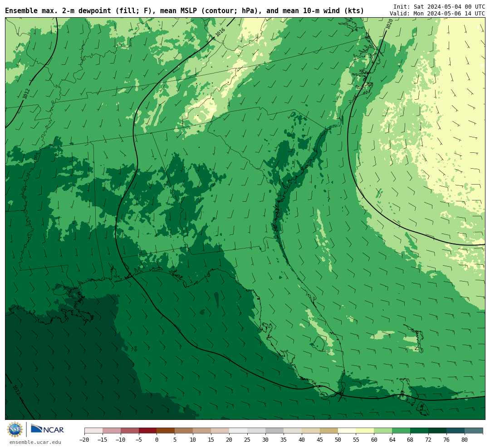Pick the tan swatch between 5 and 10
The height and width of the screenshot is (448, 490).
(184, 431)
